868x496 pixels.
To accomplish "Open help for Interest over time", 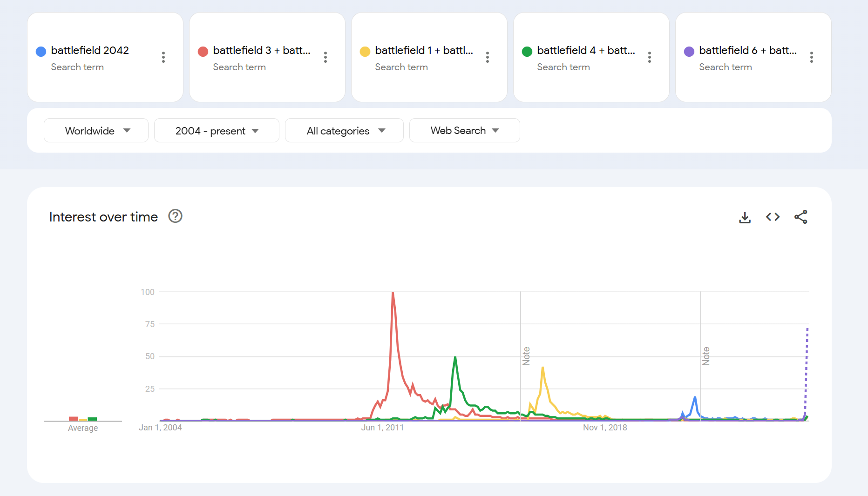I will pyautogui.click(x=175, y=216).
